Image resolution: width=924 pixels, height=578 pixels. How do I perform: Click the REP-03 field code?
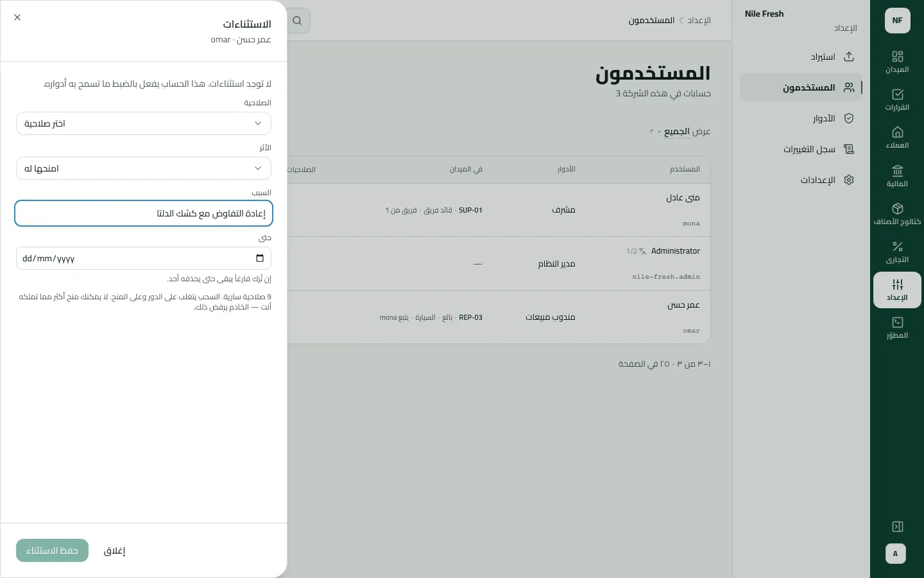tap(470, 317)
